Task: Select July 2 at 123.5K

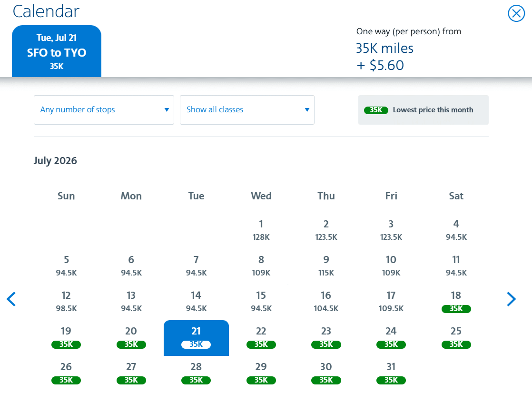Action: click(326, 230)
